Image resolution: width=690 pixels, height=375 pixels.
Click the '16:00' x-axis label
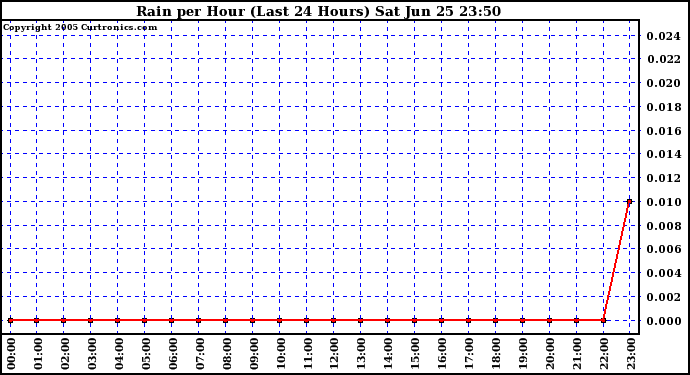[x=443, y=353]
